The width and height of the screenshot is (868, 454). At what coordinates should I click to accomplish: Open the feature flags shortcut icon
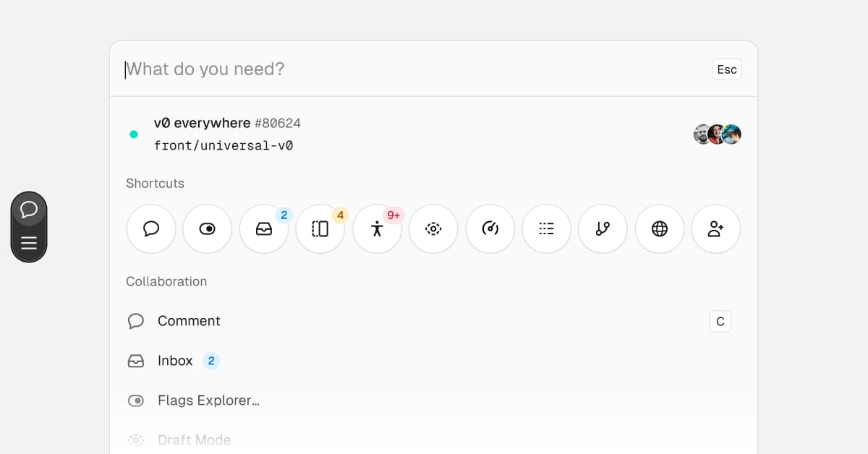tap(208, 229)
